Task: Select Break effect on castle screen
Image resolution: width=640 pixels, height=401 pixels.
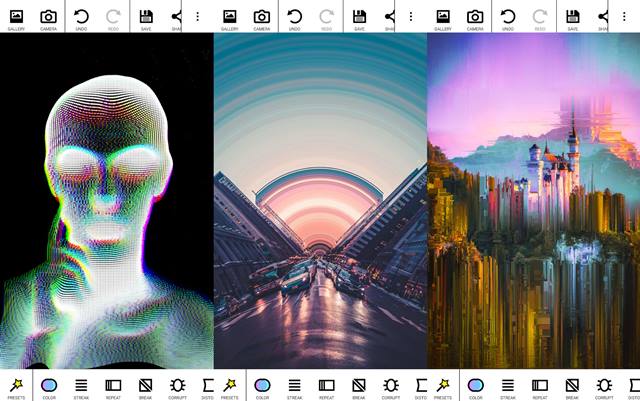Action: [572, 388]
